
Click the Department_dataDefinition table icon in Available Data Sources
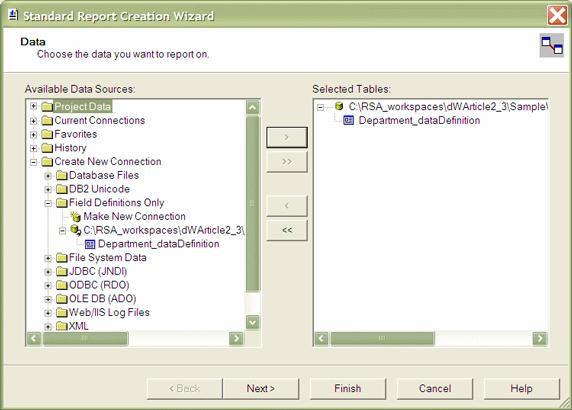(90, 244)
